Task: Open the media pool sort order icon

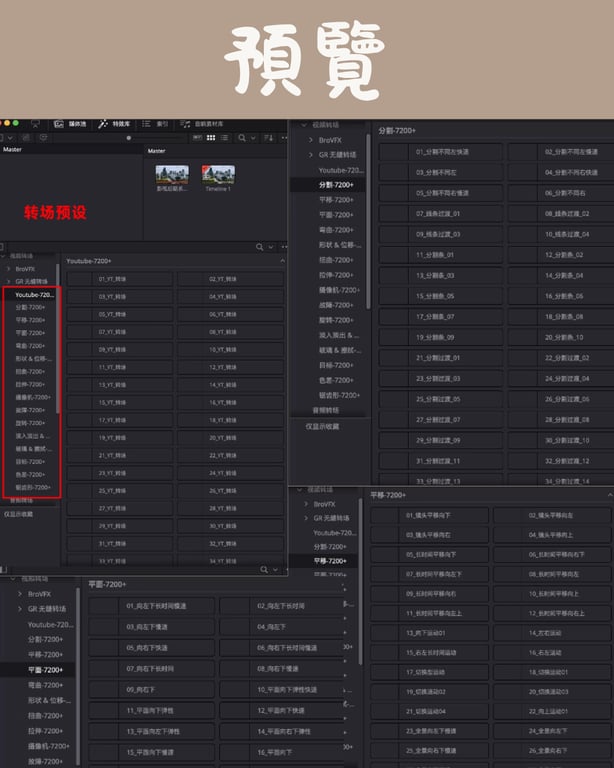Action: coord(268,138)
